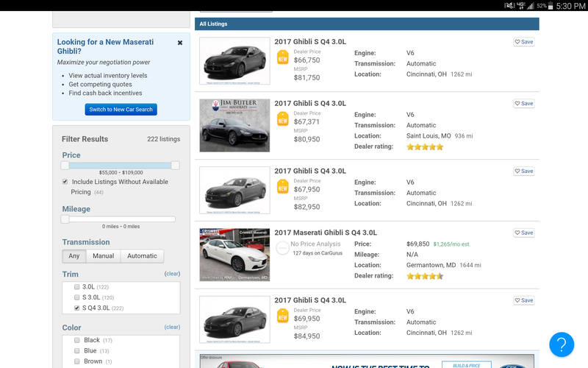
Task: Save the $69,950 Ghibli listing
Action: (524, 300)
